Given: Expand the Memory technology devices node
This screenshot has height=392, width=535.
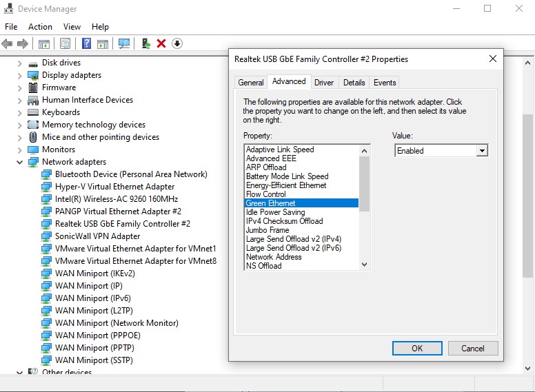Looking at the screenshot, I should [20, 125].
